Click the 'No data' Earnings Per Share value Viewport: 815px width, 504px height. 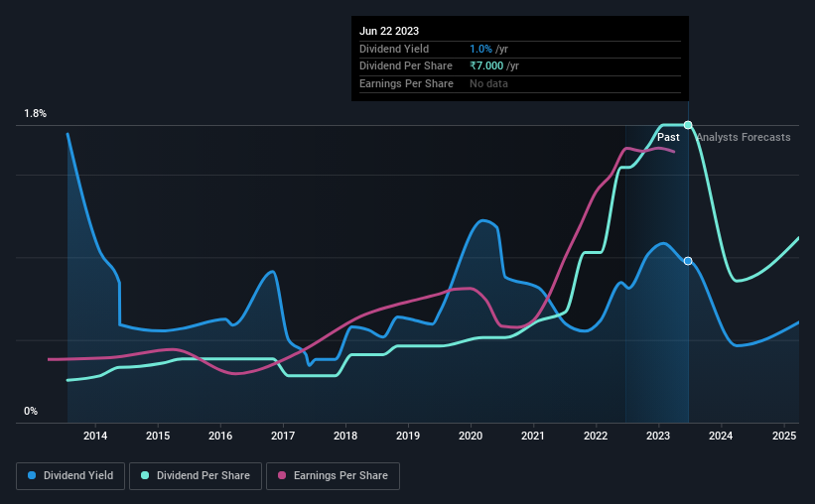click(x=488, y=83)
